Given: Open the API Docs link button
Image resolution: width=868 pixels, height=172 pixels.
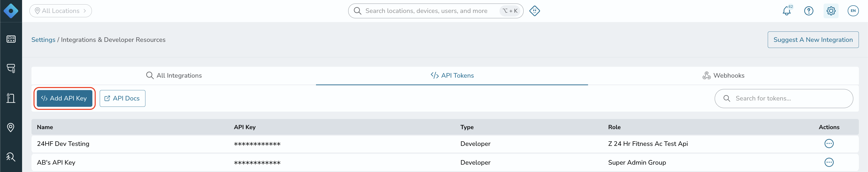Looking at the screenshot, I should pos(122,98).
